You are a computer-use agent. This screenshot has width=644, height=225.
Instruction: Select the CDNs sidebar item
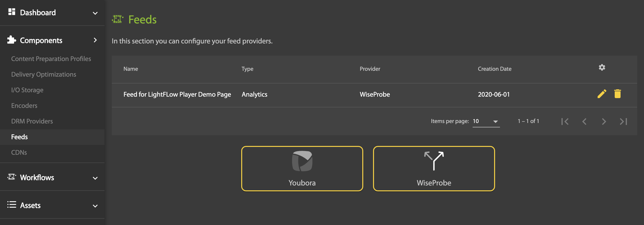click(x=19, y=153)
